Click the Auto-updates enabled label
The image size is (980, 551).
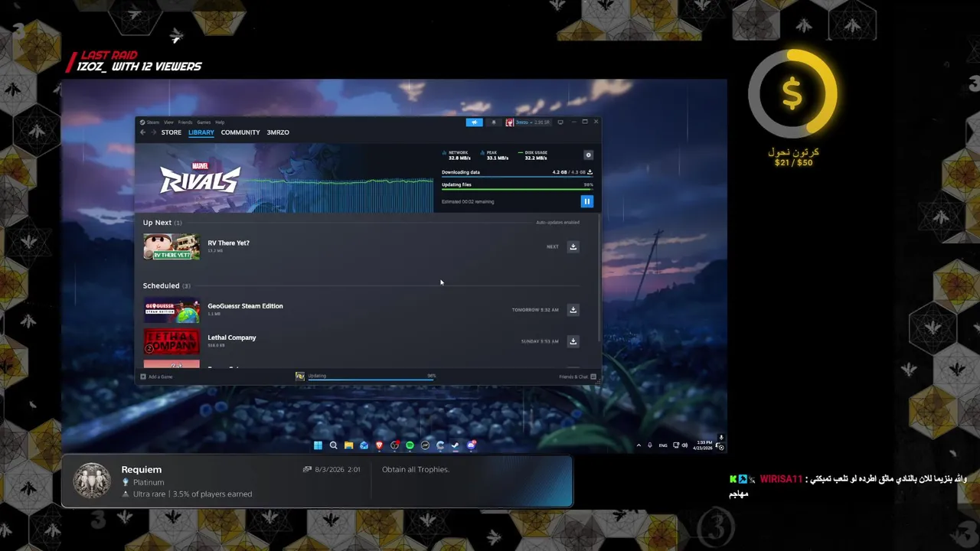(557, 223)
